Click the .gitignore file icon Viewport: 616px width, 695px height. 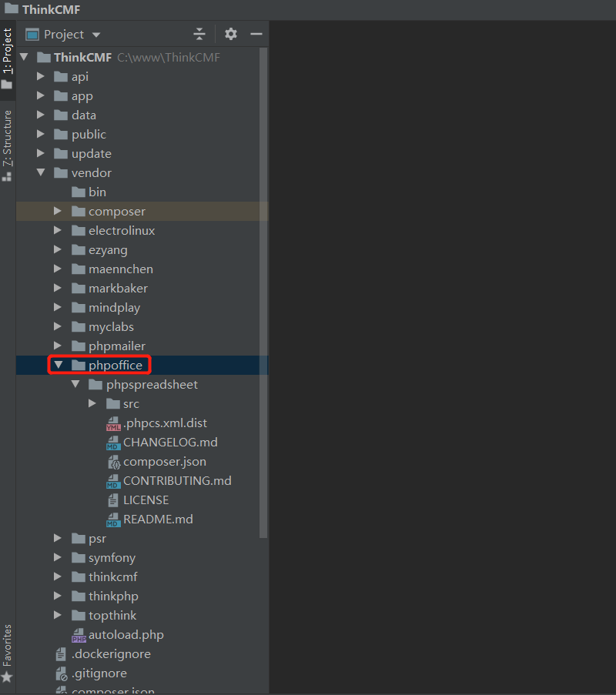point(62,673)
